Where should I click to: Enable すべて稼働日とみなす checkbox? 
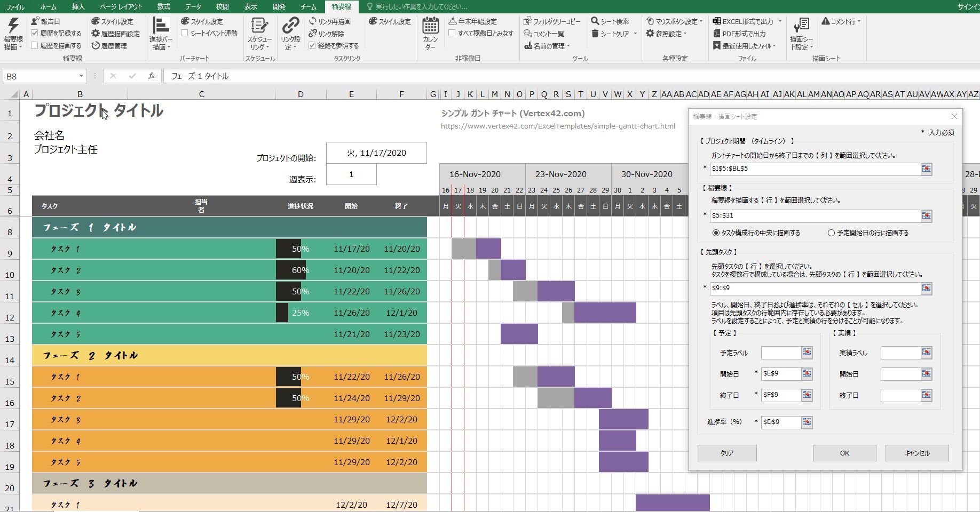click(452, 33)
